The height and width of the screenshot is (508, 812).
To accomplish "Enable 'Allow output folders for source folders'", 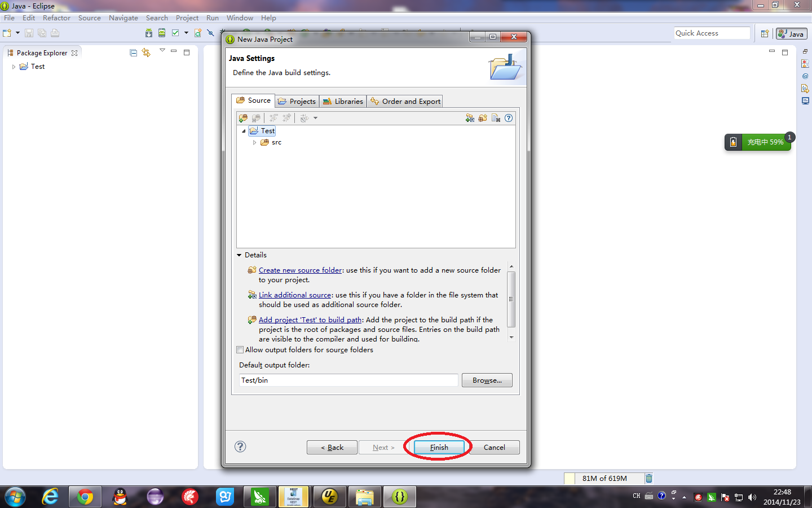I will click(x=240, y=350).
